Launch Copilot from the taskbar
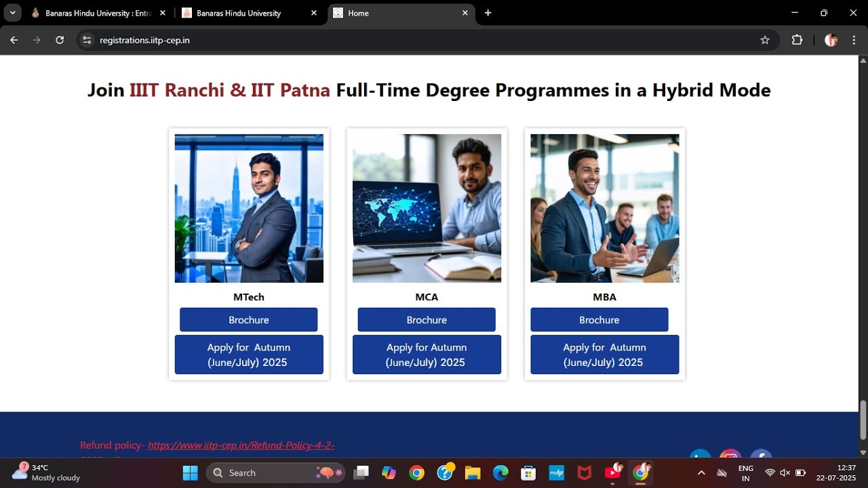Viewport: 868px width, 488px height. click(389, 473)
